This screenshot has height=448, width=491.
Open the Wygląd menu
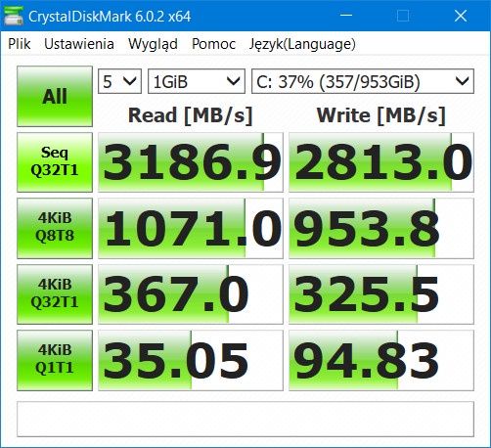[x=153, y=44]
